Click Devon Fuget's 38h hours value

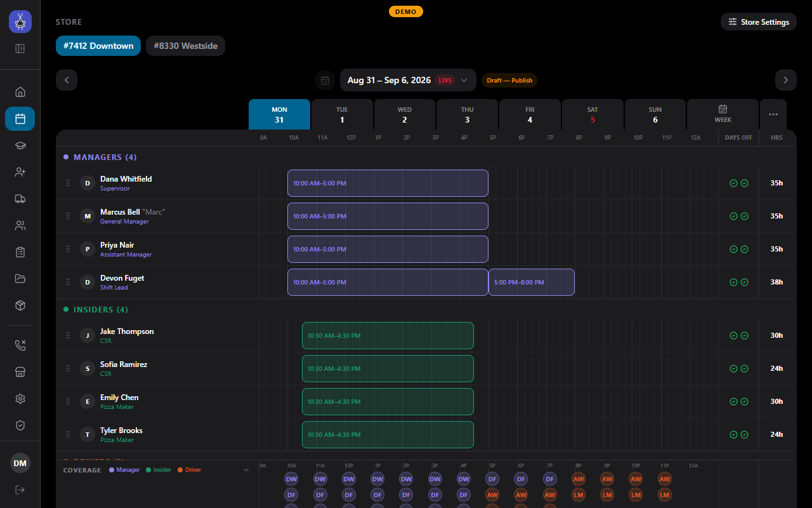tap(776, 282)
